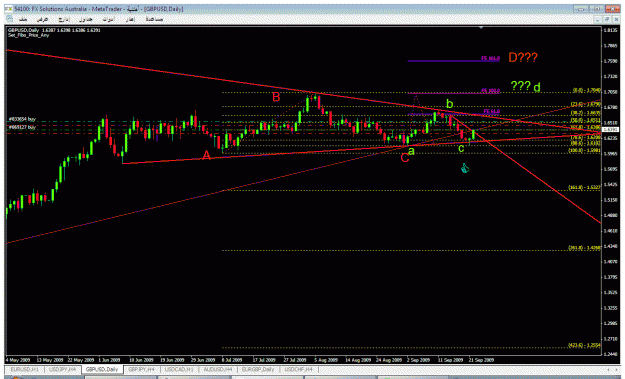Open the MetaTrader FX application icon menu
Screen dimensions: 625x379
coord(8,8)
